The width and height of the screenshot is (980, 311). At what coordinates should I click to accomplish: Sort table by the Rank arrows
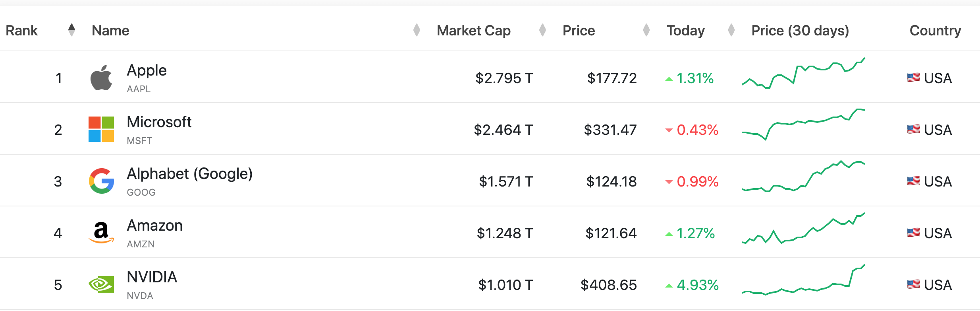[x=71, y=30]
